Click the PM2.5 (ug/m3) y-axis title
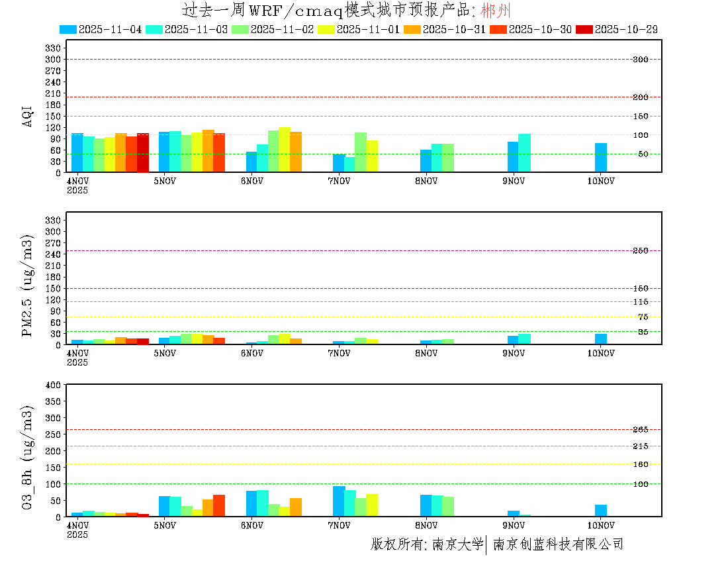This screenshot has height=563, width=728. click(x=27, y=285)
